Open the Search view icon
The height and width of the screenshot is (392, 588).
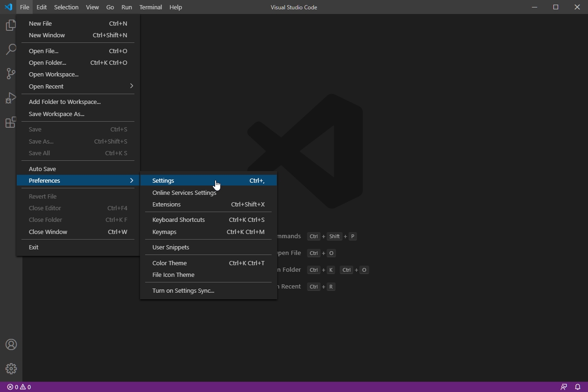[11, 49]
